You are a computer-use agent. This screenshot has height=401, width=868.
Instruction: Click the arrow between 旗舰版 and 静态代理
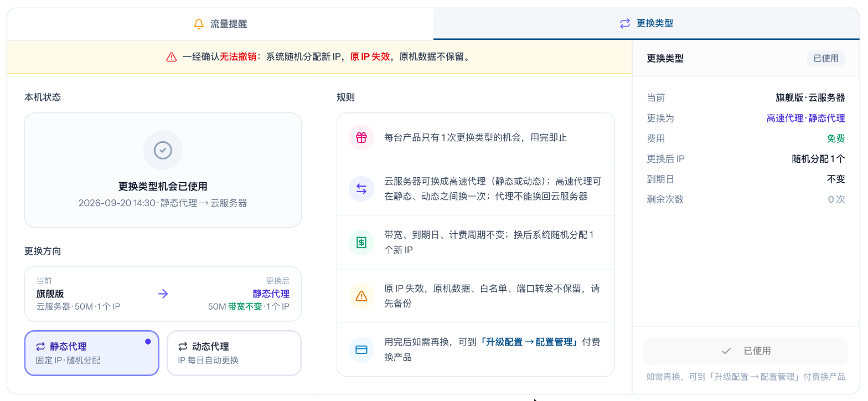(163, 294)
